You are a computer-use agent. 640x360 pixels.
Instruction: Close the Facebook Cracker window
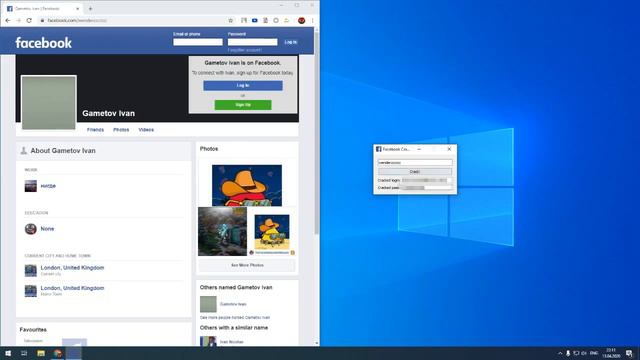449,149
